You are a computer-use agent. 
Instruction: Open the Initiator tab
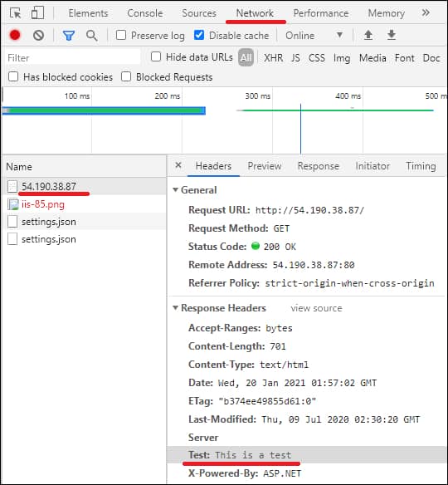click(x=373, y=166)
